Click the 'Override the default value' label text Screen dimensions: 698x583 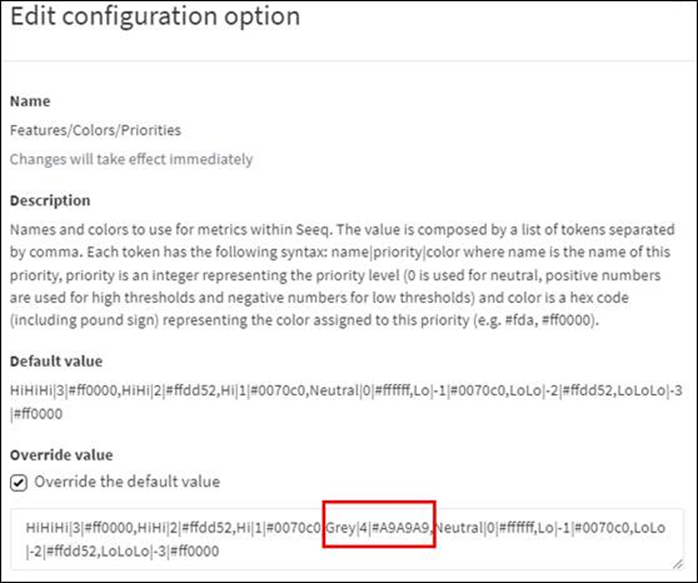pyautogui.click(x=127, y=482)
